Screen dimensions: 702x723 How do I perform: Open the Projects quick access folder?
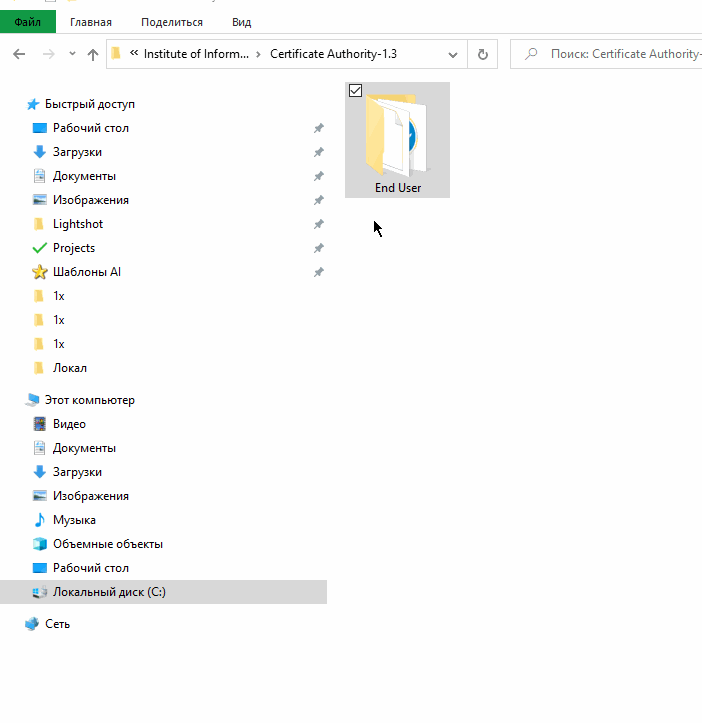(74, 248)
